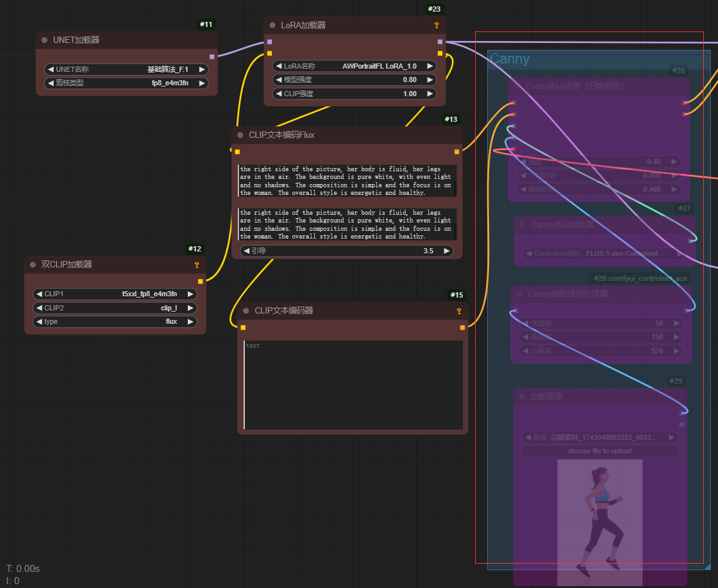Image resolution: width=718 pixels, height=588 pixels.
Task: Adjust 分辨率 576 value field
Action: (601, 351)
